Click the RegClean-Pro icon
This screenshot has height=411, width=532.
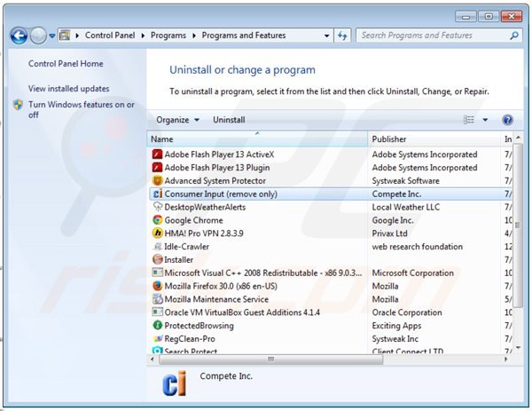[x=158, y=338]
